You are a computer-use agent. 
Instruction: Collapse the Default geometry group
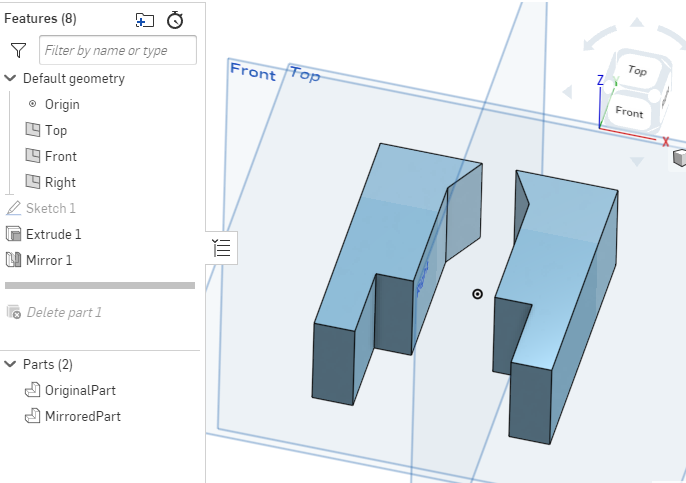pos(11,78)
